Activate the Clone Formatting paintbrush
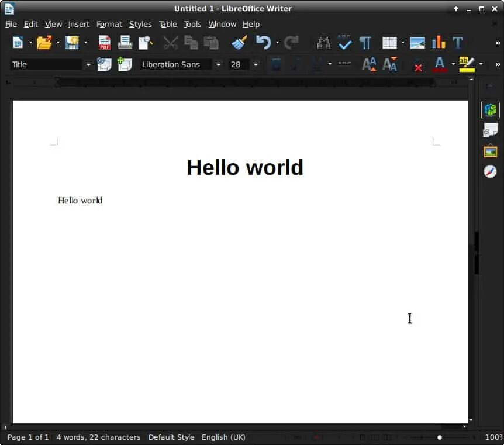Image resolution: width=504 pixels, height=445 pixels. 240,42
